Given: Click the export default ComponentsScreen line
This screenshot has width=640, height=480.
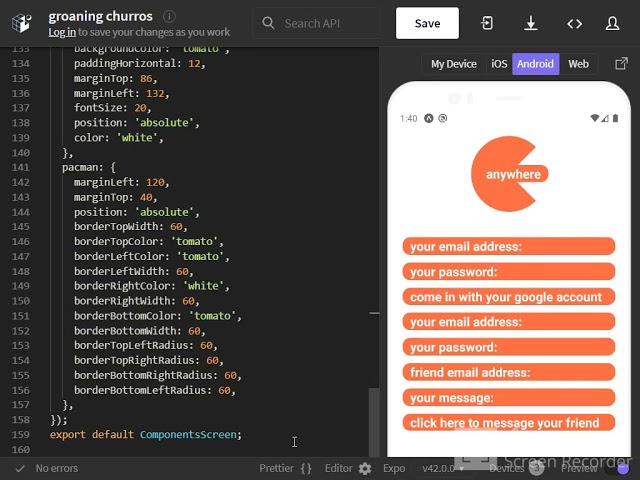Looking at the screenshot, I should (x=146, y=434).
